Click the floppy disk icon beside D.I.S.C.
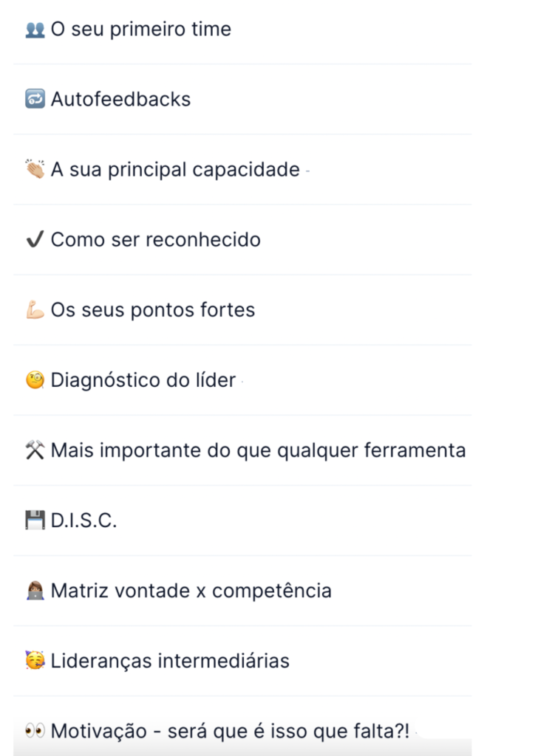The height and width of the screenshot is (756, 535). [x=35, y=520]
